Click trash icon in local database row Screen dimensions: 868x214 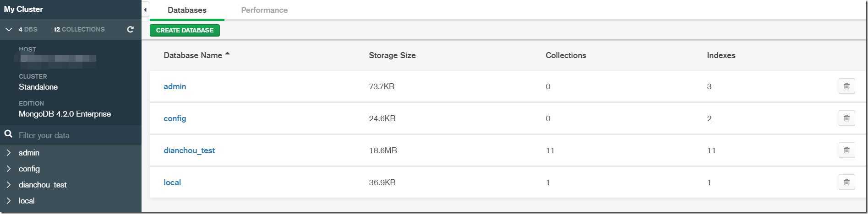tap(846, 182)
